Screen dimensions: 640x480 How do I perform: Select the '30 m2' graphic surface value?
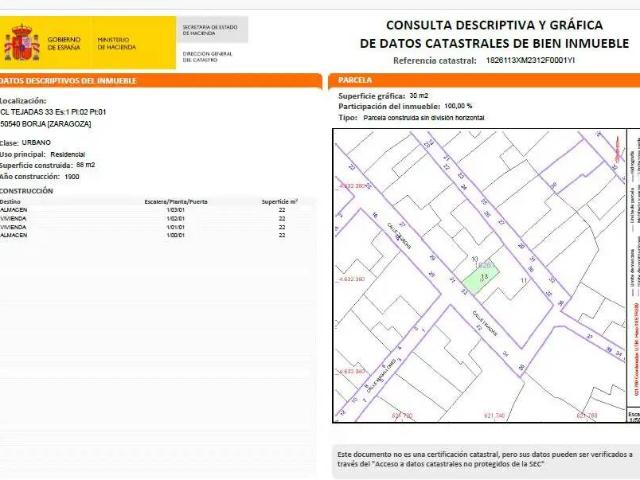[419, 96]
